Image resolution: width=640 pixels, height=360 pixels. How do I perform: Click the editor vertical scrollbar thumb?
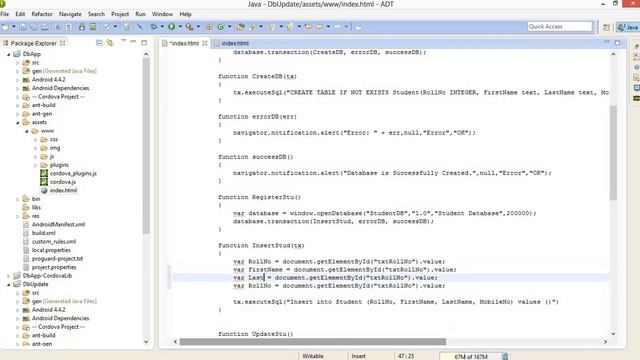pyautogui.click(x=613, y=153)
